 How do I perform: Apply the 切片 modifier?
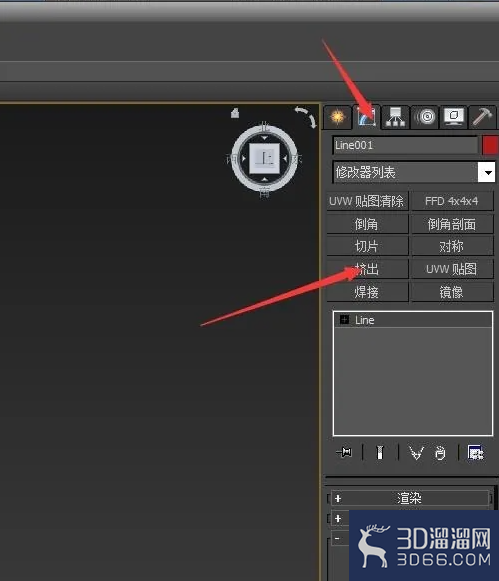pos(367,246)
